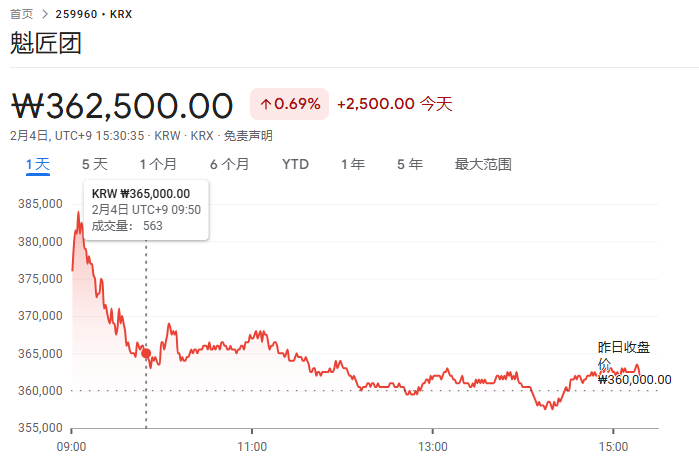The image size is (699, 462).
Task: Click the up-arrow 0.69% change badge
Action: pos(289,104)
